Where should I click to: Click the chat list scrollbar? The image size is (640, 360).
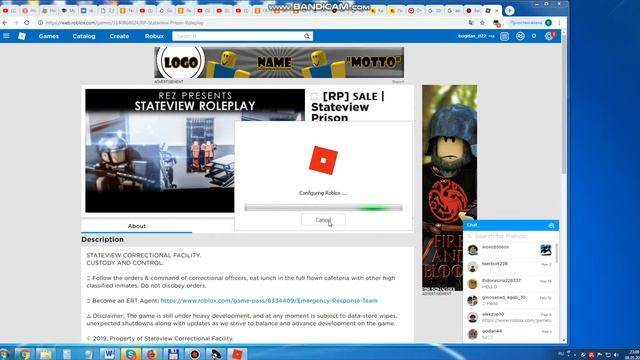point(556,253)
